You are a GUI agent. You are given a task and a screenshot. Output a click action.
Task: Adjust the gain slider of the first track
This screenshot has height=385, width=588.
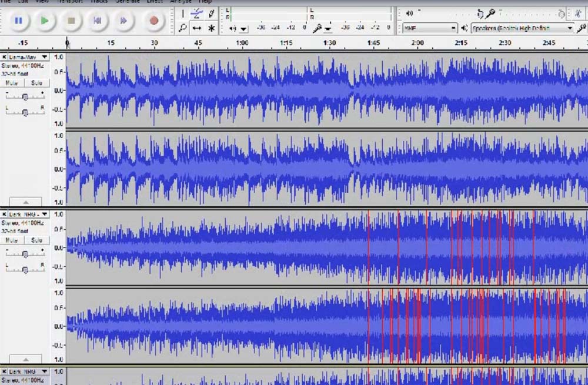(x=25, y=97)
